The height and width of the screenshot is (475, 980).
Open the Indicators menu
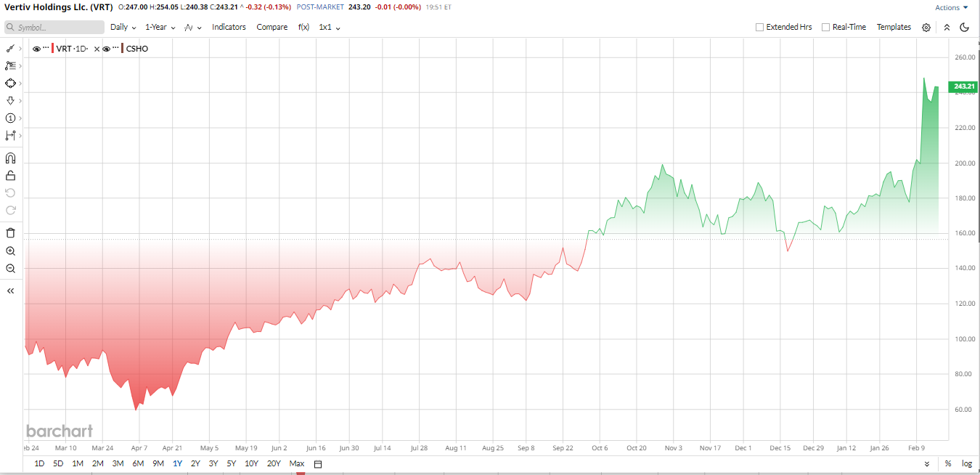(x=229, y=27)
